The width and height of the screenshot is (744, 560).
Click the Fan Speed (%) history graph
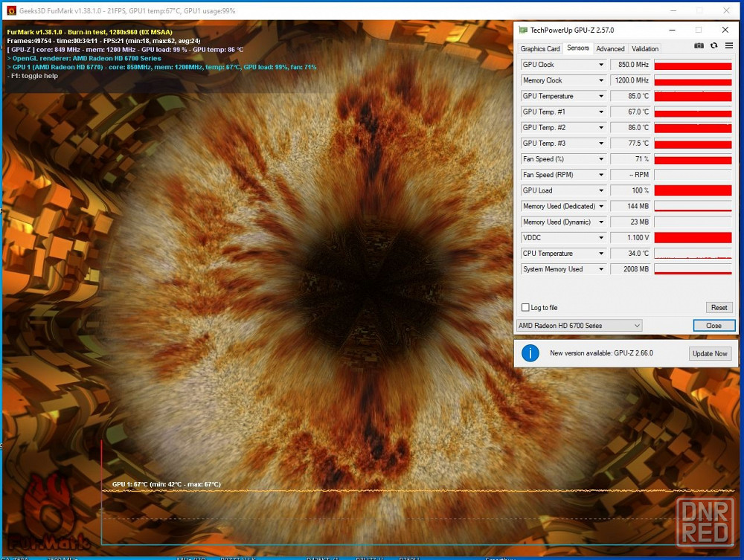point(693,159)
